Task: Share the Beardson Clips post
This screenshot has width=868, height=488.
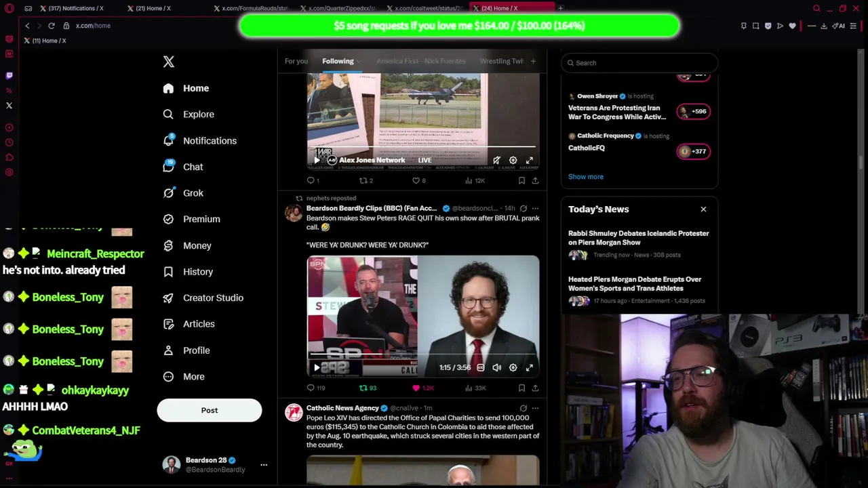Action: [535, 388]
